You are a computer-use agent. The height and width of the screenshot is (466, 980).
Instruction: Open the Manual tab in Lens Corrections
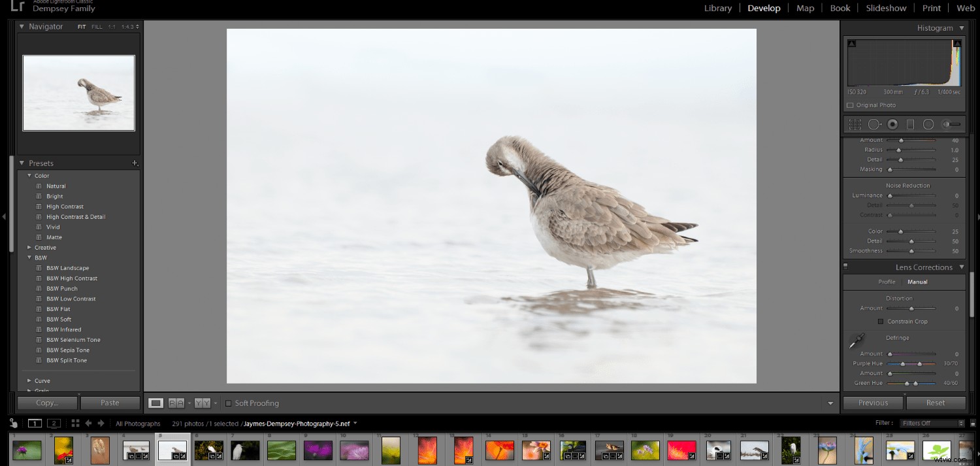[917, 282]
